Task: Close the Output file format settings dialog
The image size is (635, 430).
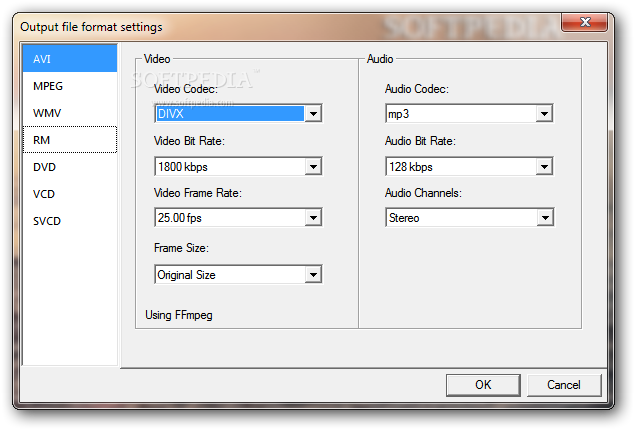Action: [x=584, y=22]
